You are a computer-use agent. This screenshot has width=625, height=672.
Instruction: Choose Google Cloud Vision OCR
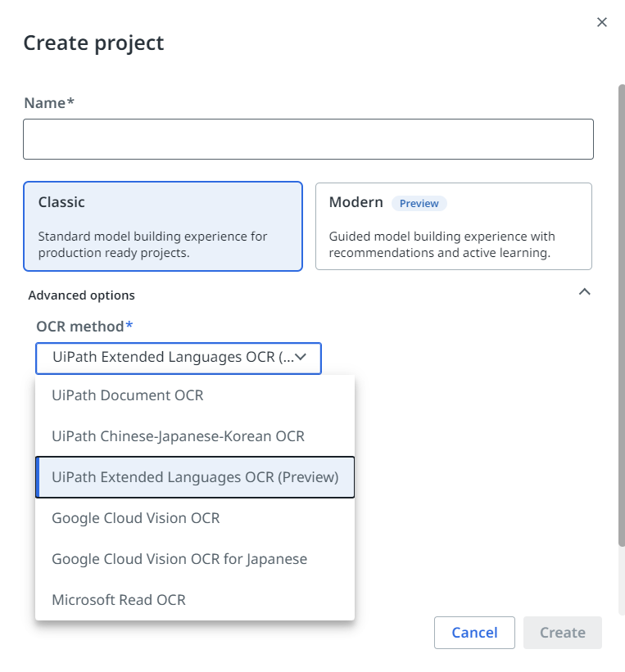tap(136, 518)
